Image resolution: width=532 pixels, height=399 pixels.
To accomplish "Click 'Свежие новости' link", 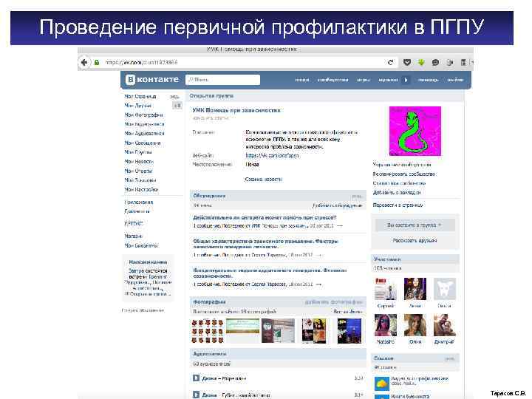I will (263, 179).
